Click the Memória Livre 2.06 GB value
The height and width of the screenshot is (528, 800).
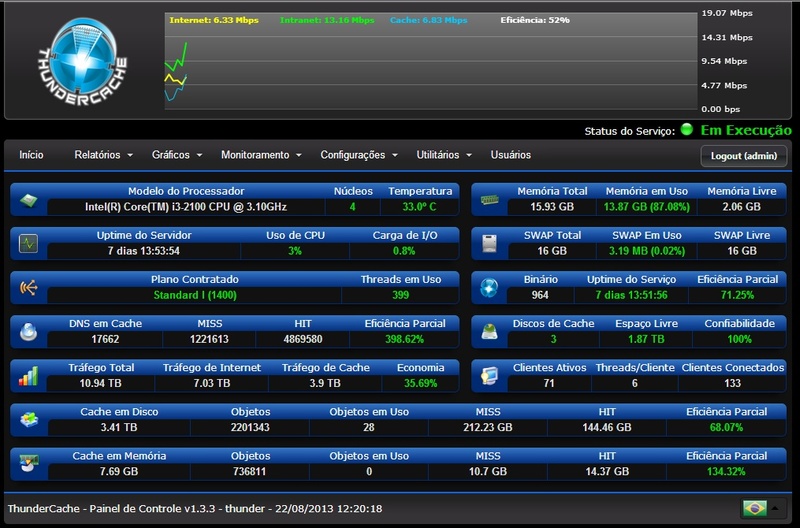click(741, 207)
